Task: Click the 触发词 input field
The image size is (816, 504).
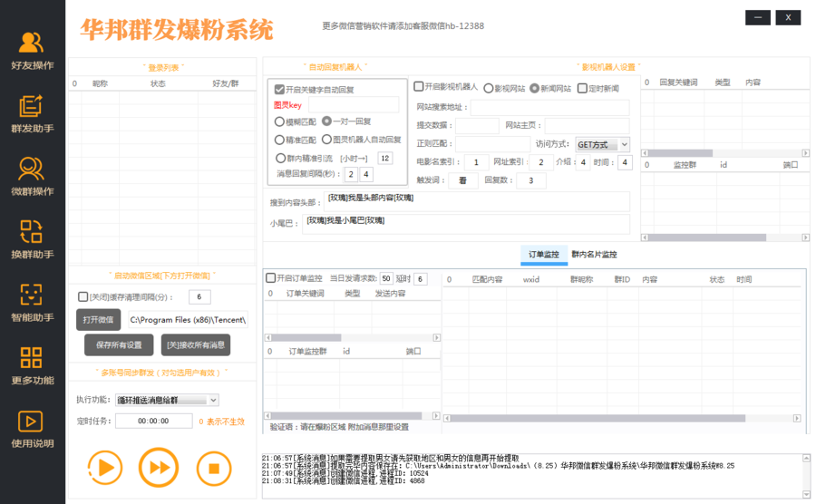Action: point(462,180)
